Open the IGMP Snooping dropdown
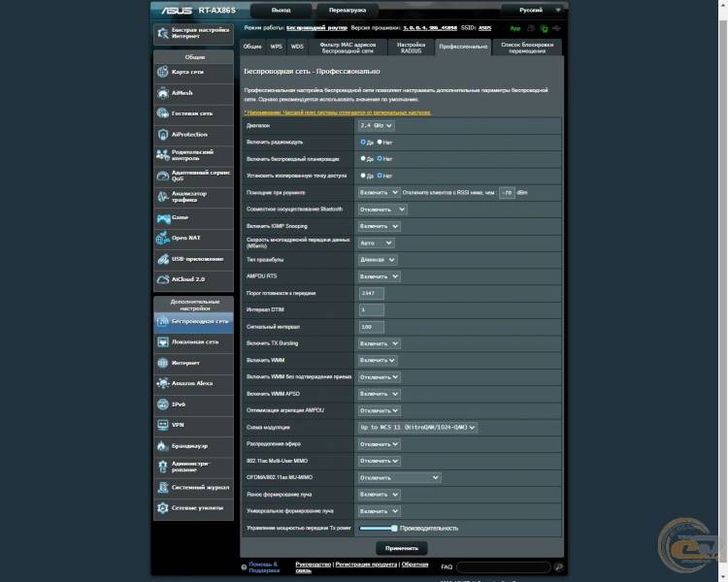The width and height of the screenshot is (728, 582). pos(379,226)
